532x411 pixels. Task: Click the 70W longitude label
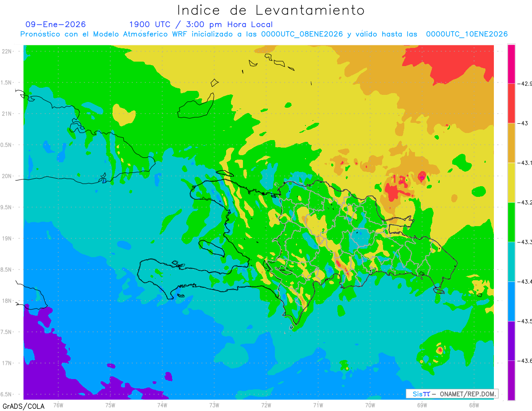coord(370,405)
